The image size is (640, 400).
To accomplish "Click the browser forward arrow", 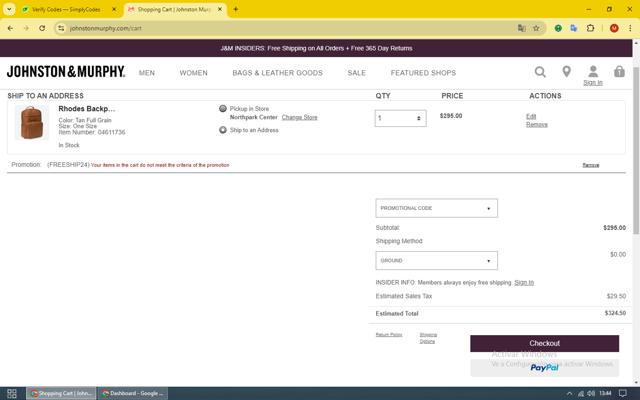I will pyautogui.click(x=26, y=28).
